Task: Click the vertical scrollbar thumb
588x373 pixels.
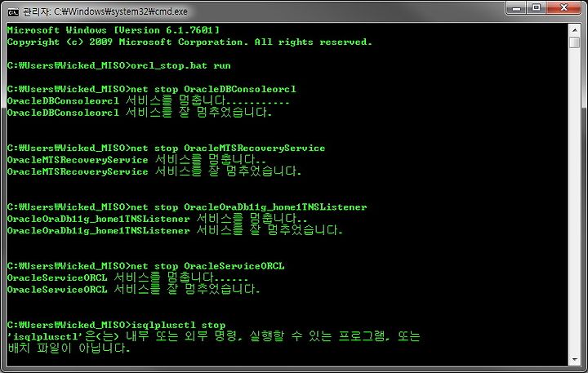Action: [574, 42]
